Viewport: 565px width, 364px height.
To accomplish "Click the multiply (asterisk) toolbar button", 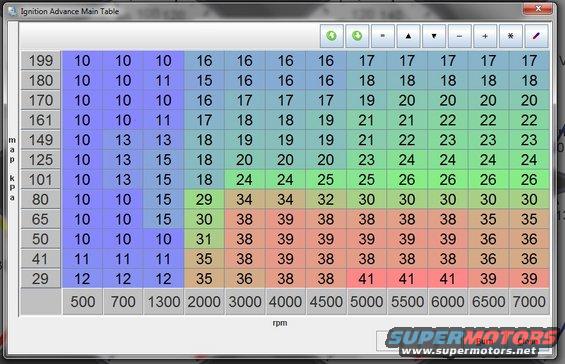I will (511, 36).
